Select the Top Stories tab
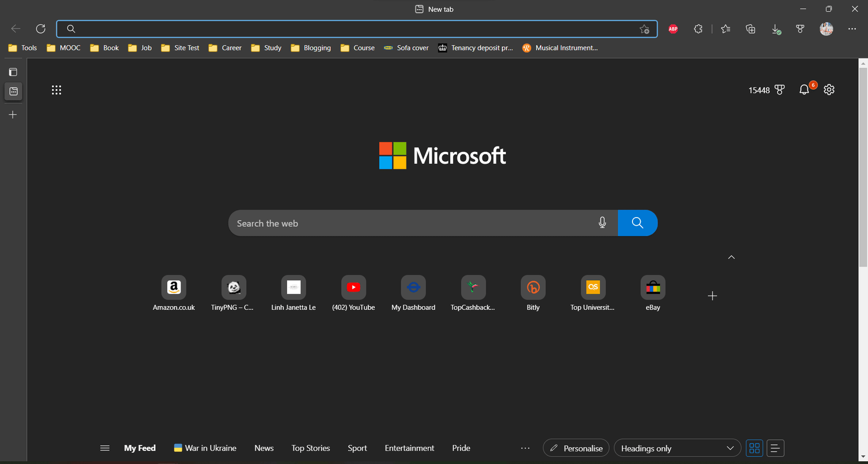The height and width of the screenshot is (464, 868). [311, 448]
